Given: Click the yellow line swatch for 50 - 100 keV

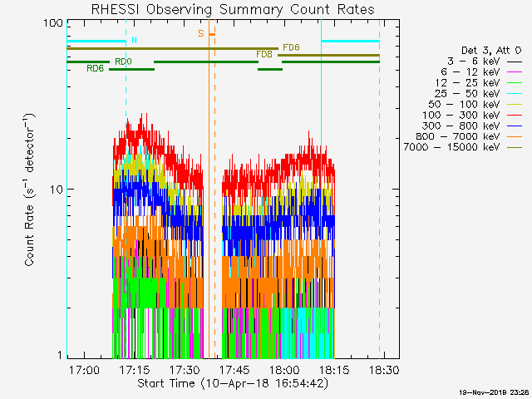Looking at the screenshot, I should [x=515, y=105].
